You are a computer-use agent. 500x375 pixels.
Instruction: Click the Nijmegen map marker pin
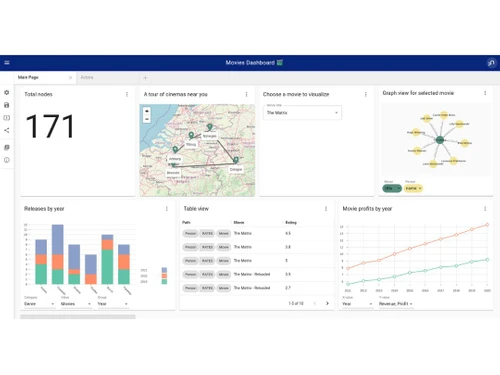210,127
